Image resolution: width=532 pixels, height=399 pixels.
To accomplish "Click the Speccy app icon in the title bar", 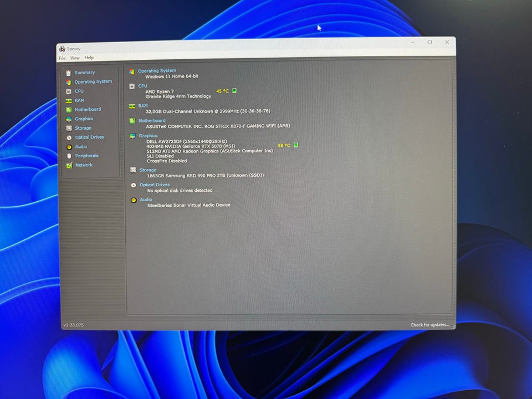I will click(x=62, y=49).
